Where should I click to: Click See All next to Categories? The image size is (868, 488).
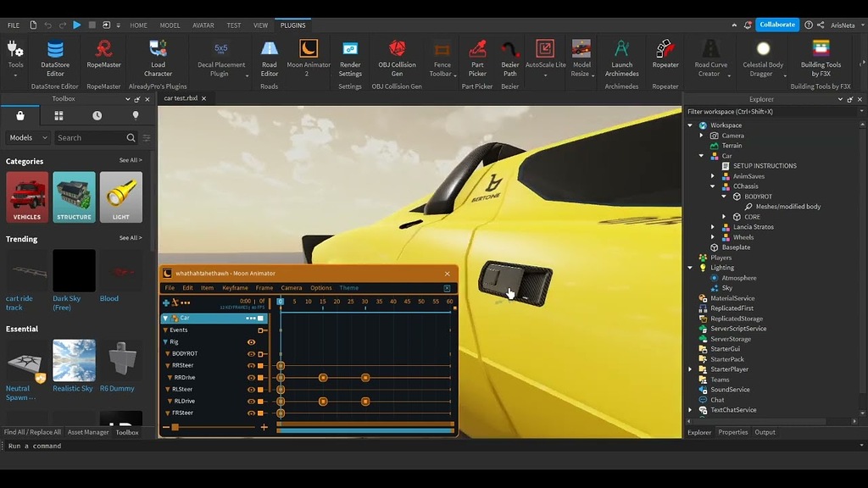click(x=131, y=160)
